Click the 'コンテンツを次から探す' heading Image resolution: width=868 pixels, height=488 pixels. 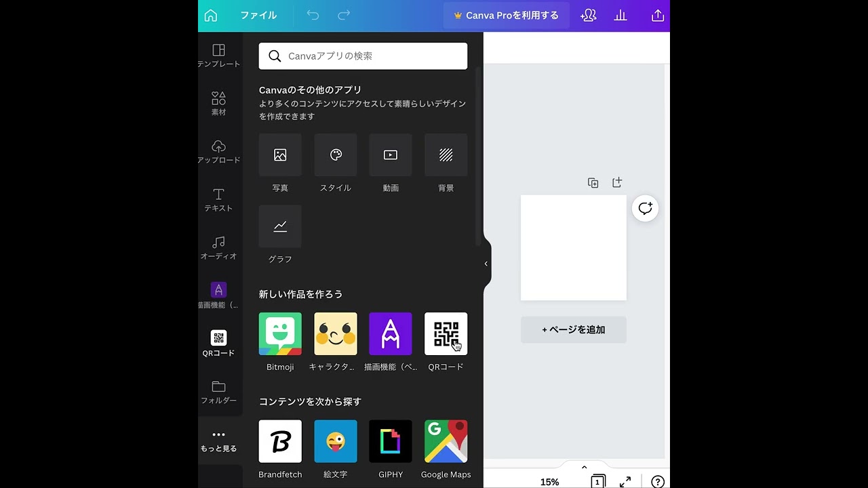point(310,401)
